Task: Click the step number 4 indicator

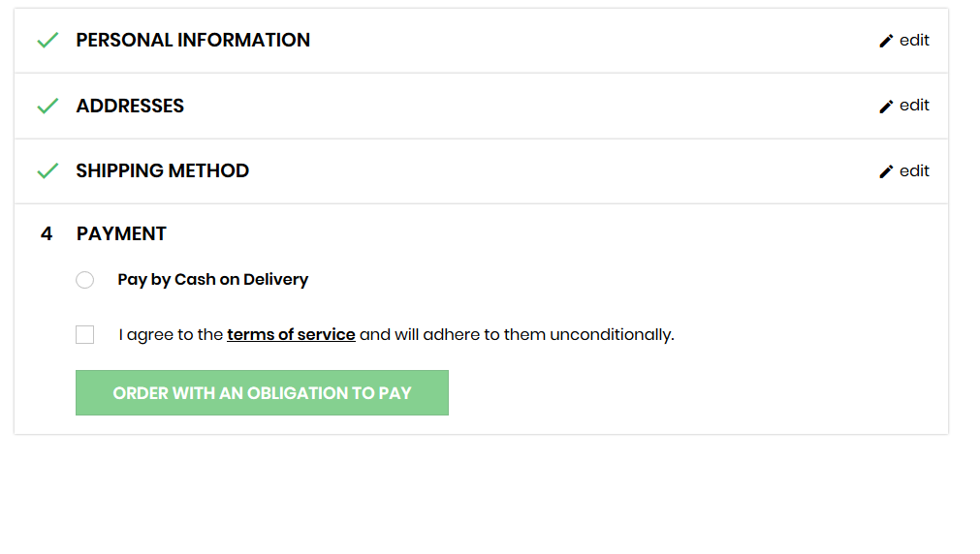Action: [47, 234]
